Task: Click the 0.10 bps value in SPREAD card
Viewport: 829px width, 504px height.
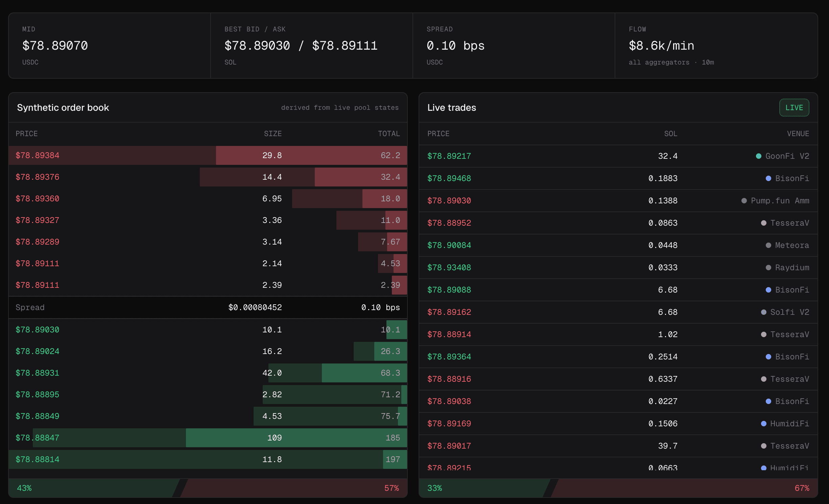Action: pyautogui.click(x=455, y=46)
